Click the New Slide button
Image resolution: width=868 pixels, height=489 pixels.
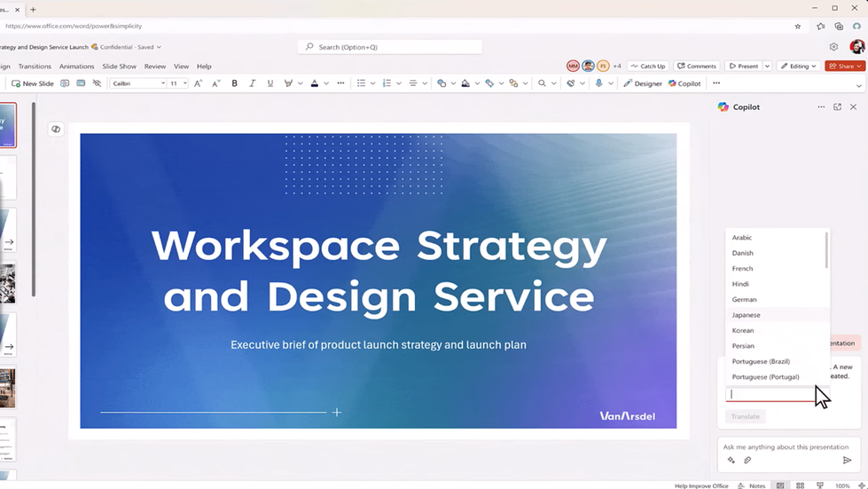click(x=33, y=83)
